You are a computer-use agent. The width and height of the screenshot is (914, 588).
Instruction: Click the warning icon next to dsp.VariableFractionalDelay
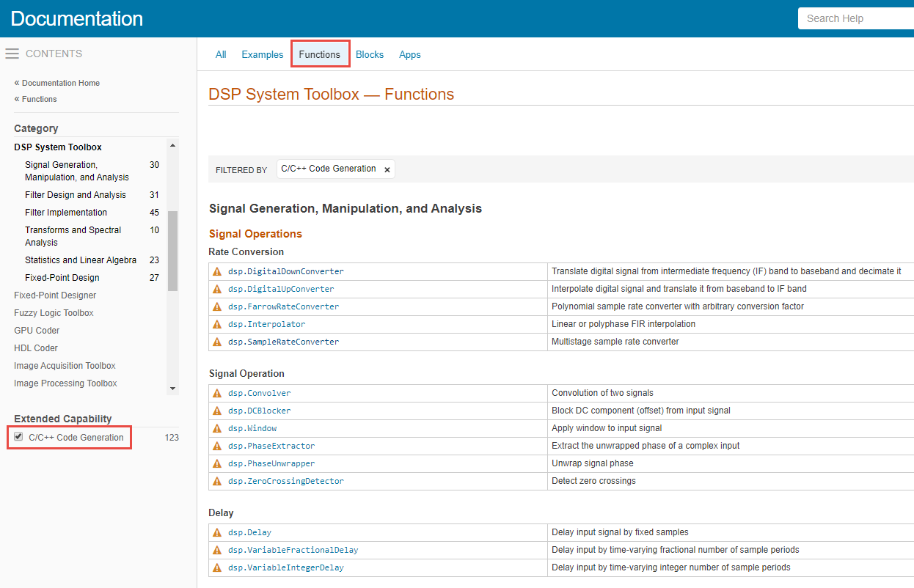point(217,549)
